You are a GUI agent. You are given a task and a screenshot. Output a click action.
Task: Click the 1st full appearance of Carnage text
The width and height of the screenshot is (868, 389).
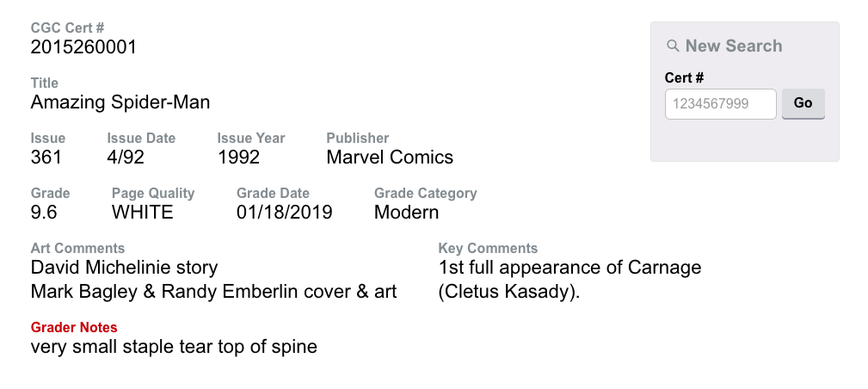point(569,268)
